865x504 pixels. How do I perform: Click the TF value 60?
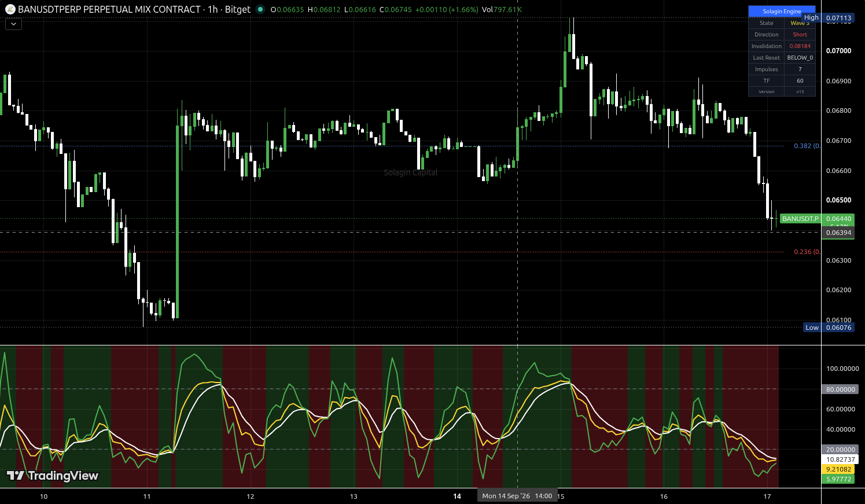pos(800,81)
